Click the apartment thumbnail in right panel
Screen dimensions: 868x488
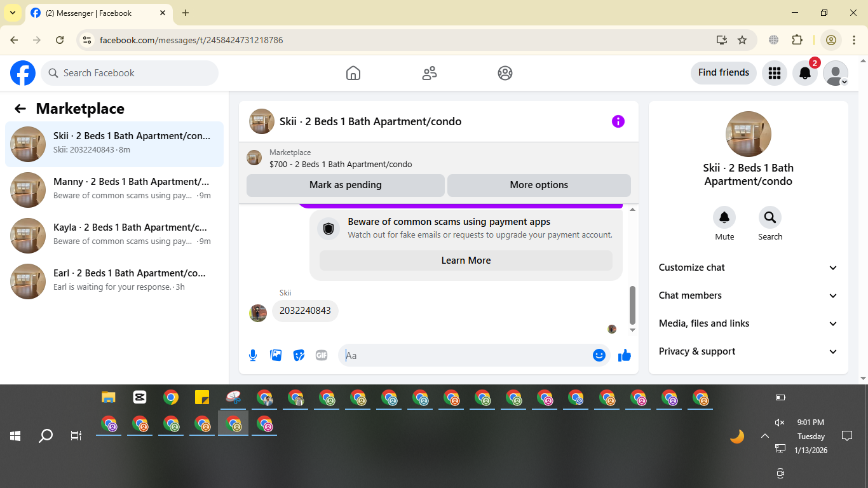coord(749,134)
